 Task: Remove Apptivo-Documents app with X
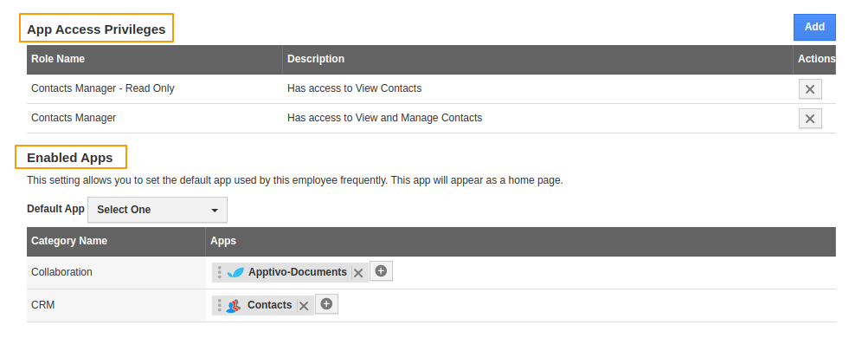tap(358, 273)
